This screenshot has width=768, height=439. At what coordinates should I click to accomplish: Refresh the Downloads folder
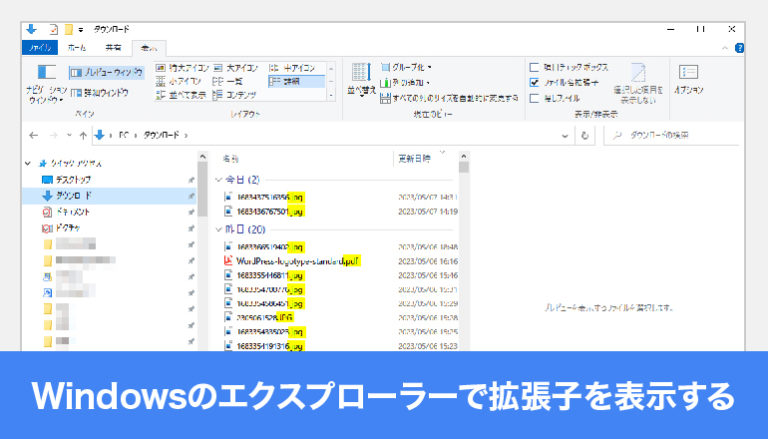tap(584, 136)
